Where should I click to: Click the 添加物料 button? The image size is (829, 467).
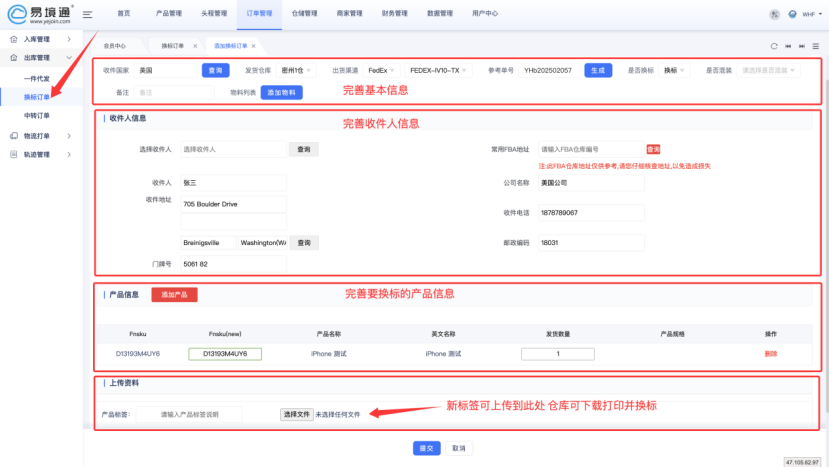pyautogui.click(x=281, y=92)
